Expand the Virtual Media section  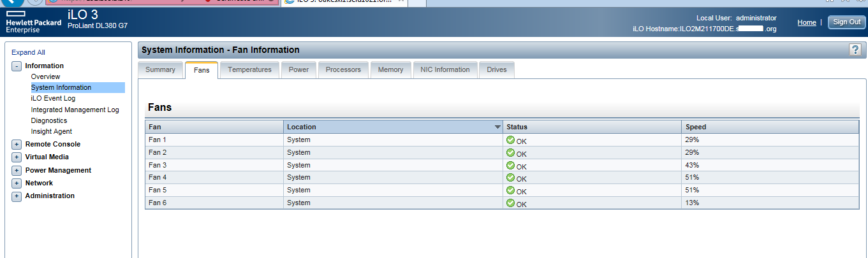17,157
